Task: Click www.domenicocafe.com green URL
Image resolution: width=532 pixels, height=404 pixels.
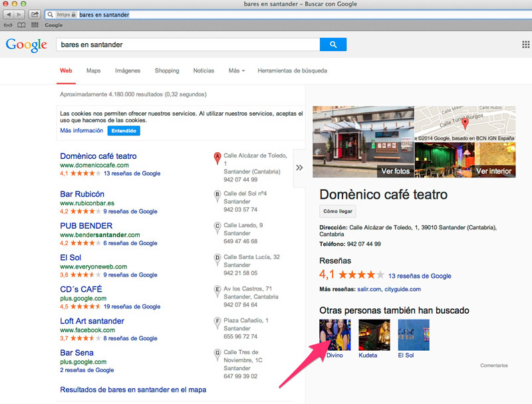Action: pyautogui.click(x=94, y=165)
